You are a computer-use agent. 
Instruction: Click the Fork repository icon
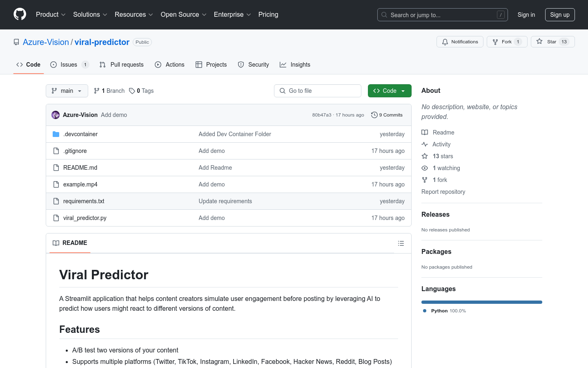point(495,42)
